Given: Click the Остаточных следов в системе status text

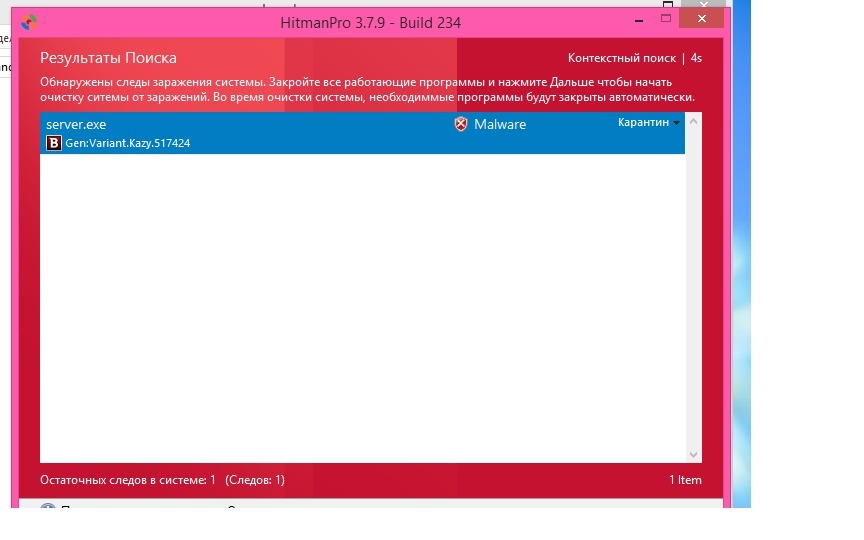Looking at the screenshot, I should pos(128,480).
